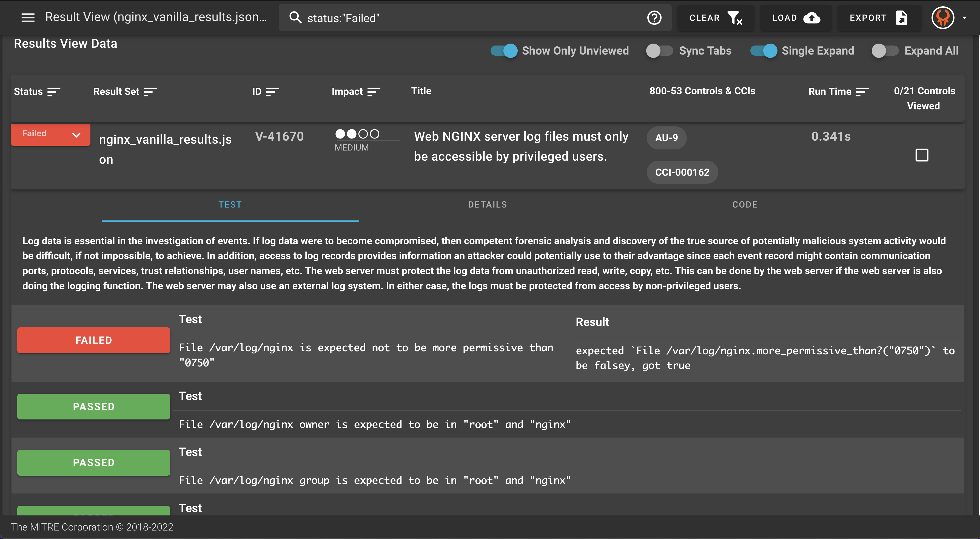Click the Clear filter funnel icon
The width and height of the screenshot is (980, 539).
pos(735,18)
